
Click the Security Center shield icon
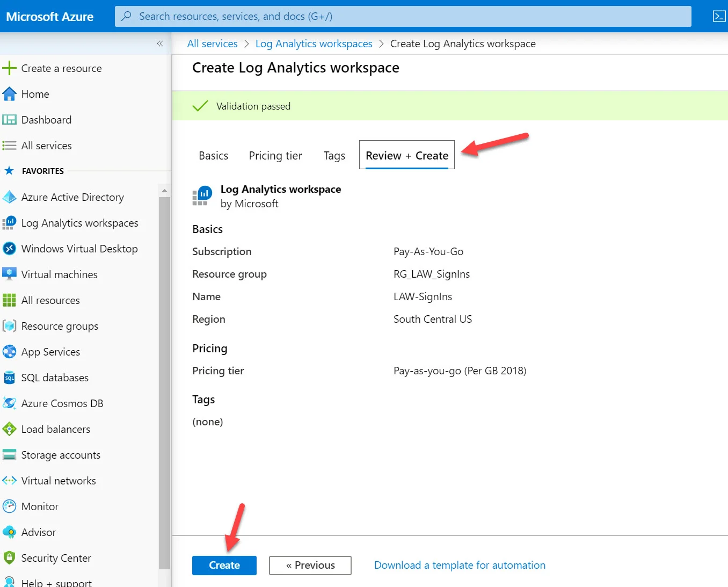pyautogui.click(x=9, y=558)
